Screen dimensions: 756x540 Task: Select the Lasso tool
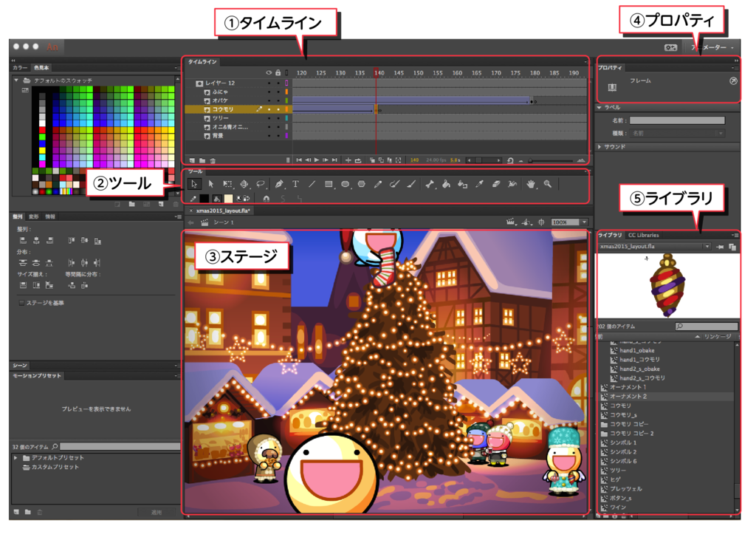click(x=261, y=184)
